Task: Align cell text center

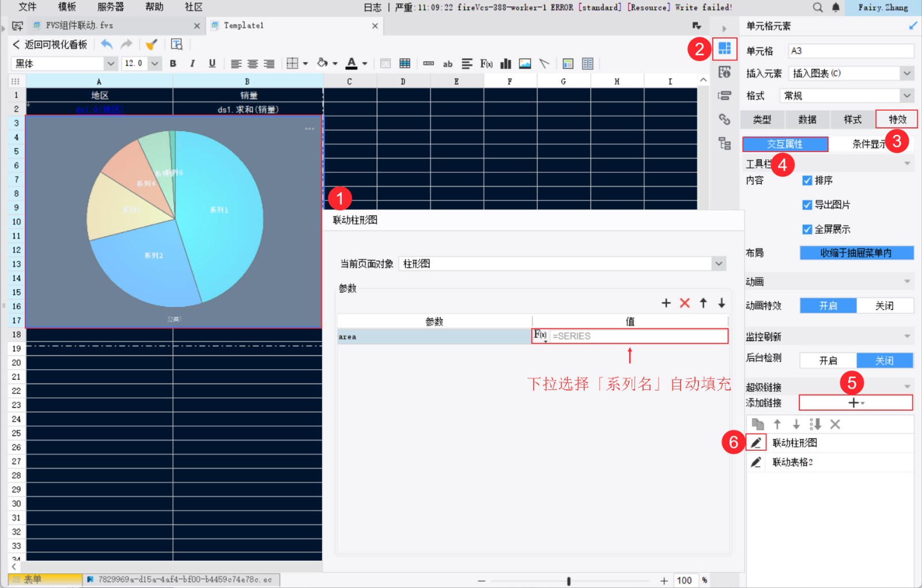Action: point(252,63)
